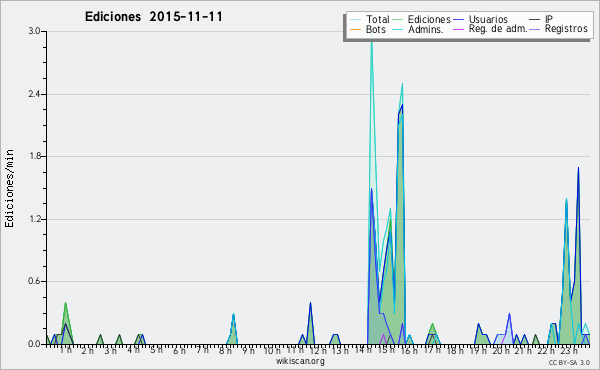
Task: Click the 9 h x-axis label
Action: click(248, 350)
